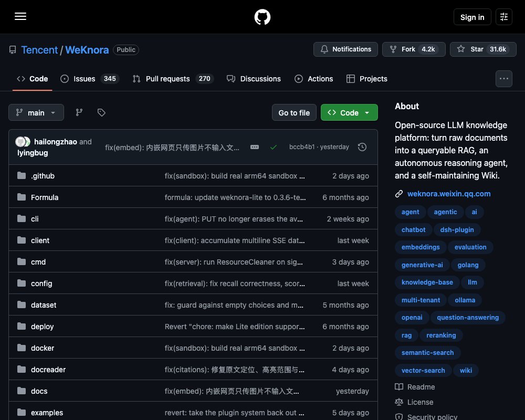Open the examples folder
This screenshot has height=420, width=525.
click(x=47, y=413)
